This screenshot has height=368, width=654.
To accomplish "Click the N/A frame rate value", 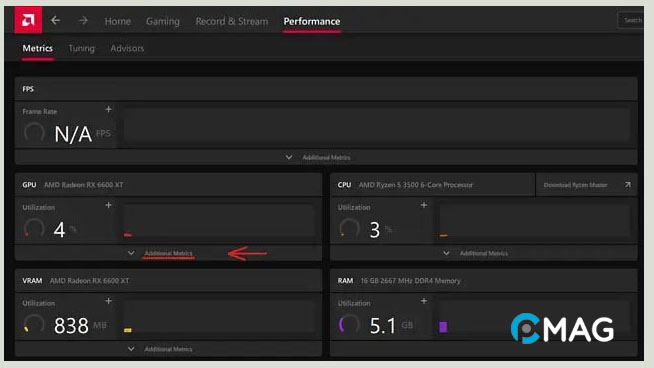I will [x=73, y=134].
